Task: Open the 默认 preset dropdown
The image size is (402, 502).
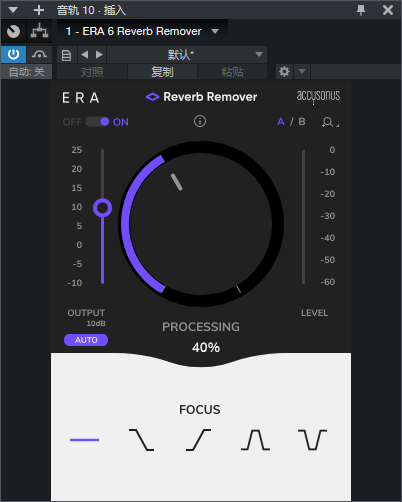Action: pyautogui.click(x=187, y=55)
